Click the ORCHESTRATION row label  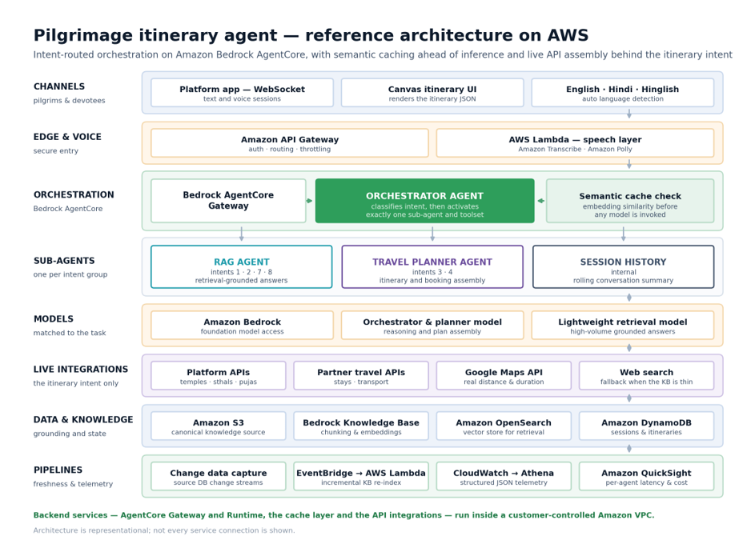click(x=74, y=195)
